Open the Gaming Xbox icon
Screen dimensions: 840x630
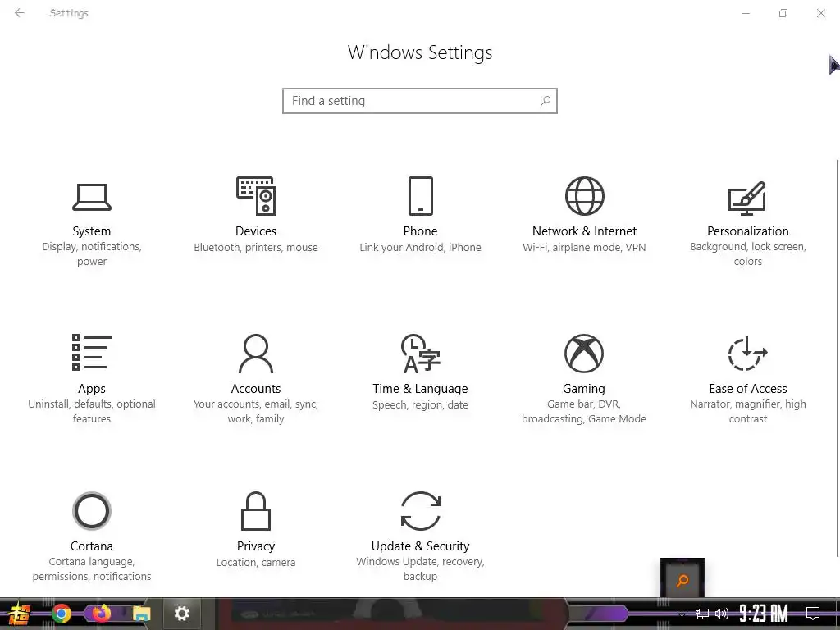(584, 354)
